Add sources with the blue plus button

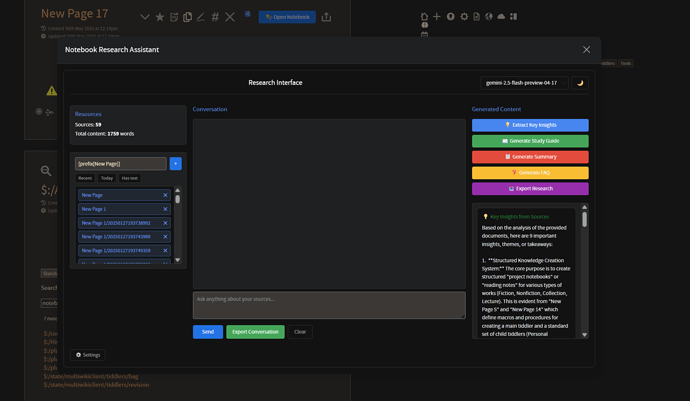point(176,164)
